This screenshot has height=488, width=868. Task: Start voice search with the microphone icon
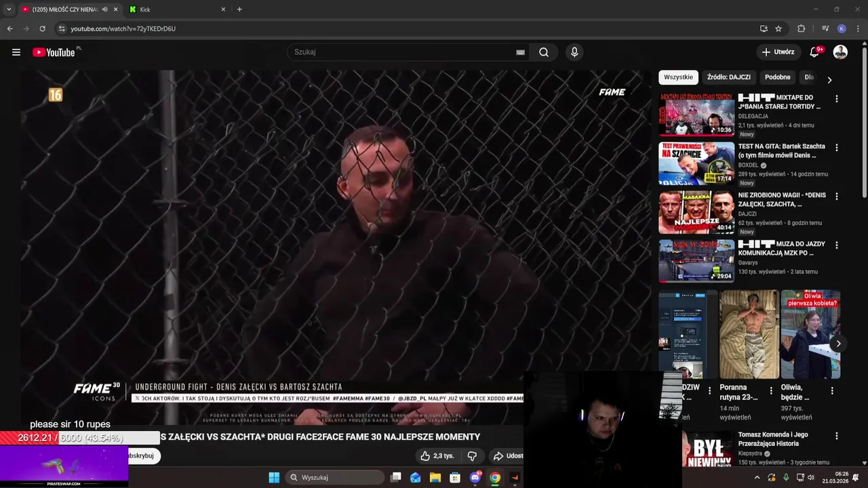click(574, 52)
